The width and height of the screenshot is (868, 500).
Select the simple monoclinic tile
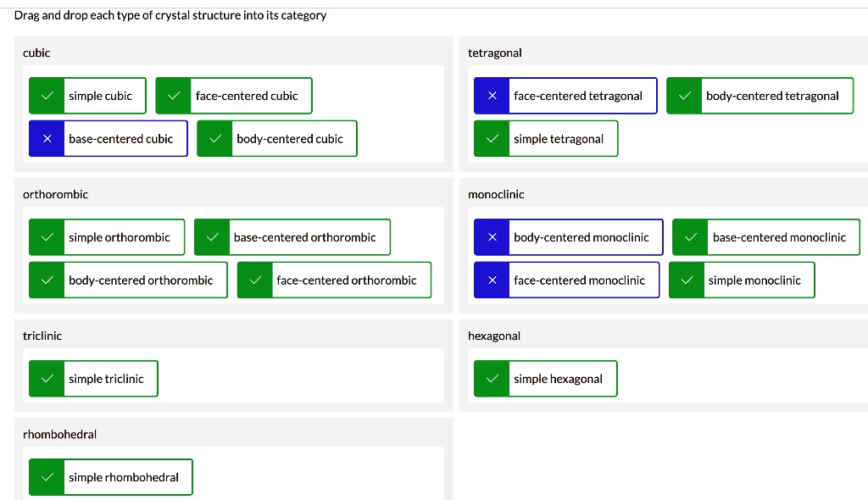[742, 281]
